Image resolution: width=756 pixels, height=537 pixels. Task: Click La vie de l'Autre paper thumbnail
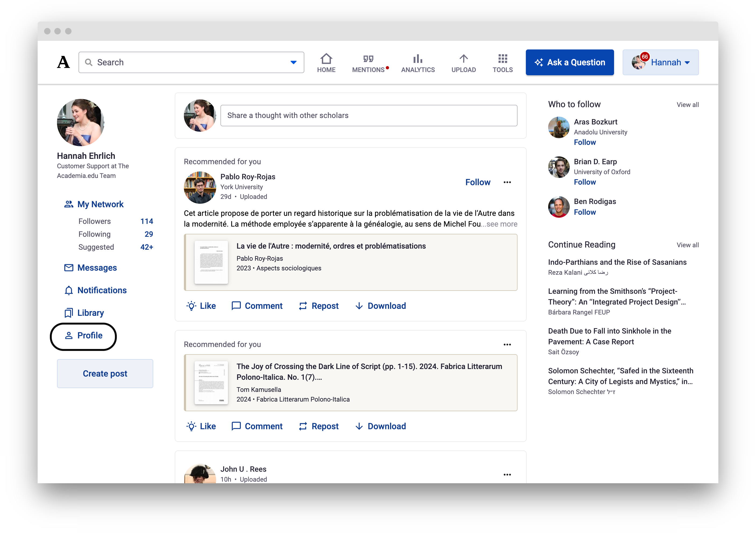(211, 262)
